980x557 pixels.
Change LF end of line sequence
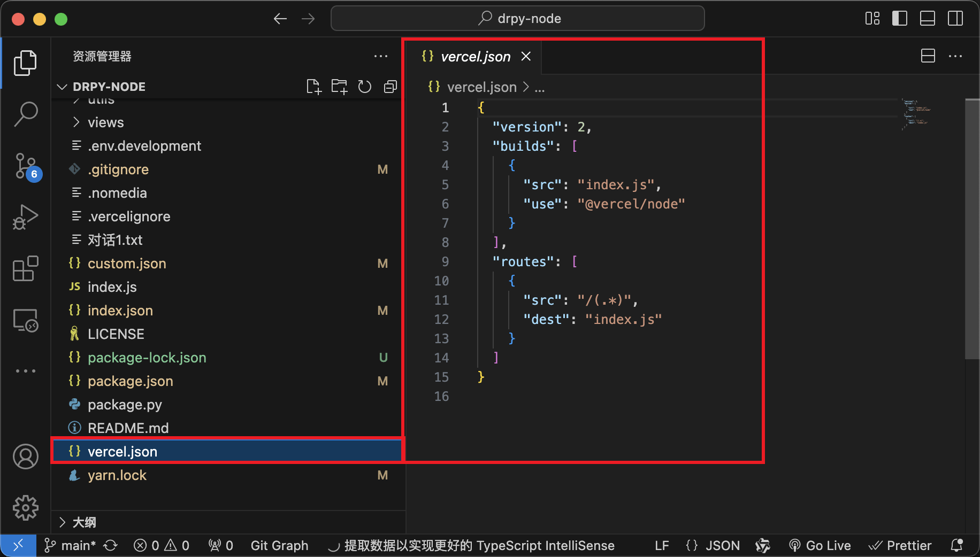pyautogui.click(x=662, y=545)
